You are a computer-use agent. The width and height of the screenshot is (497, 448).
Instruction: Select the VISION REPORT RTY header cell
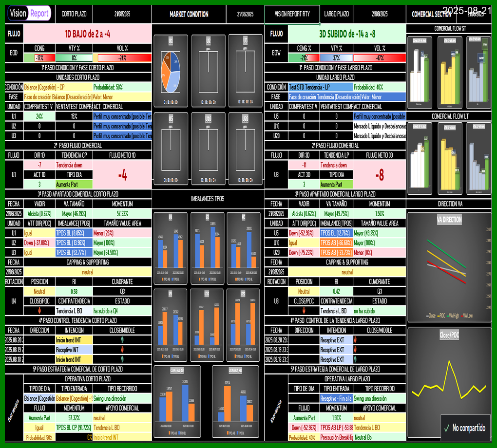click(292, 14)
